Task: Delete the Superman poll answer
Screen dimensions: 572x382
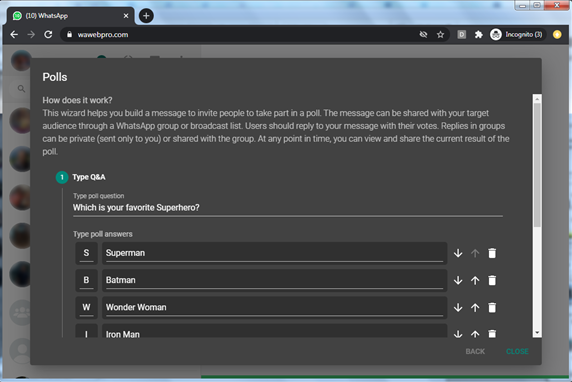Action: (x=492, y=253)
